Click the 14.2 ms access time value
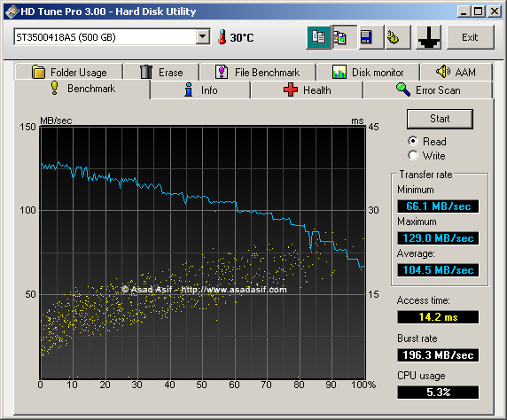 (438, 317)
